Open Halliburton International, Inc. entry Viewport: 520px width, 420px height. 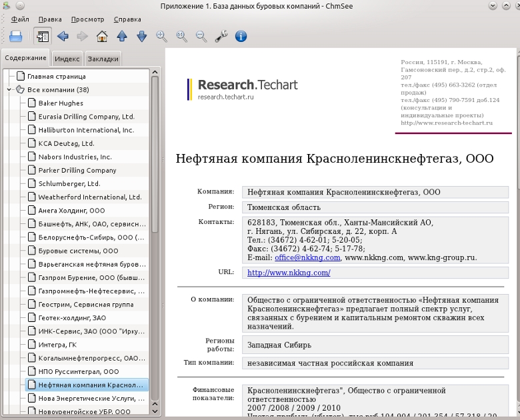click(x=86, y=130)
